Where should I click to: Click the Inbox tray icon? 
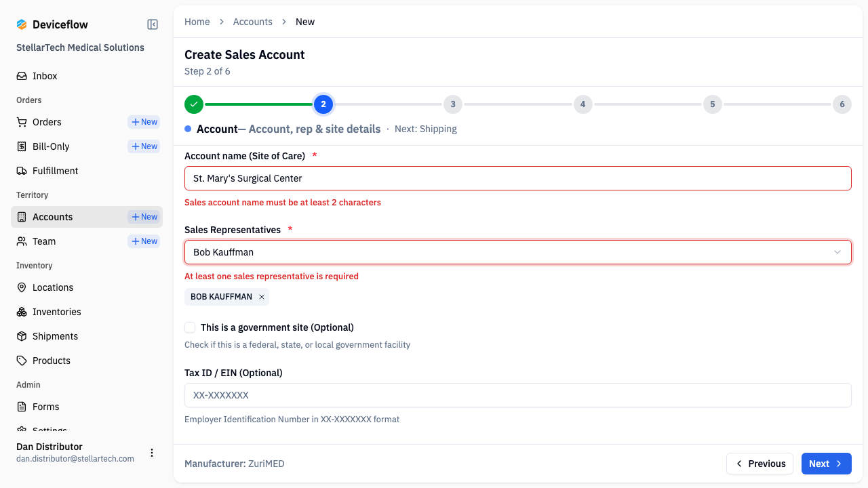pos(22,76)
